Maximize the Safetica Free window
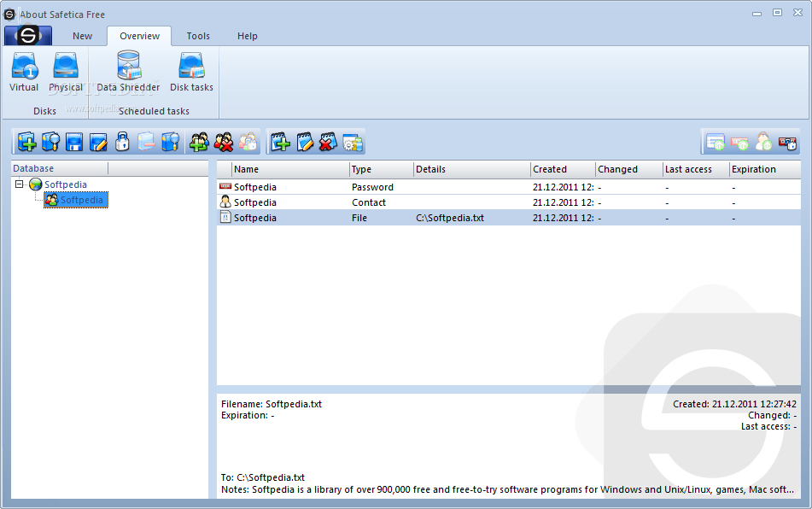 tap(777, 13)
